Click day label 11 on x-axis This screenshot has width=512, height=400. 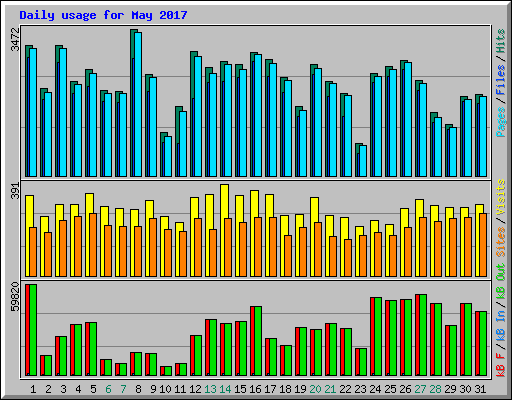(x=180, y=389)
